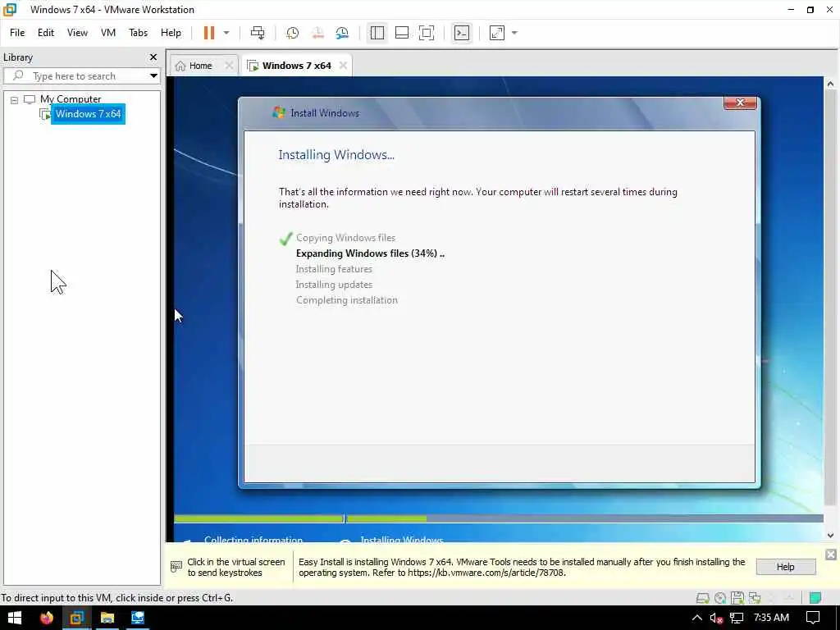This screenshot has width=840, height=630.
Task: Click the floppy drive status icon
Action: (737, 598)
